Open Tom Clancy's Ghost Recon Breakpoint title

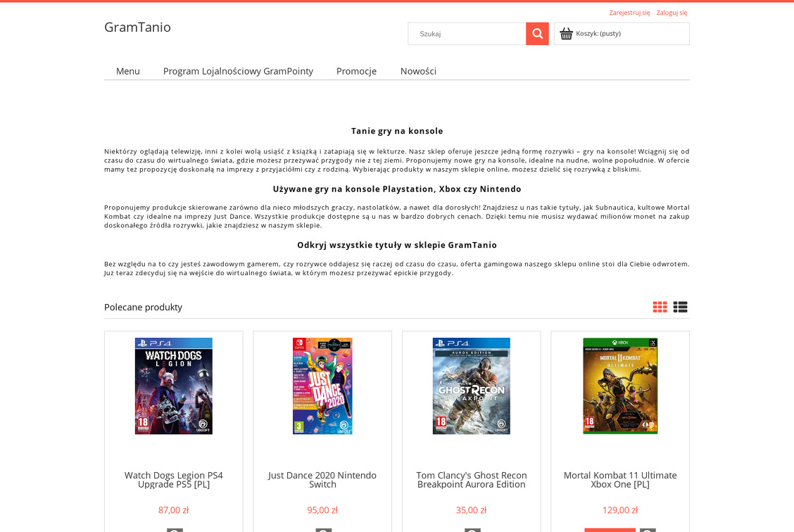click(x=472, y=480)
